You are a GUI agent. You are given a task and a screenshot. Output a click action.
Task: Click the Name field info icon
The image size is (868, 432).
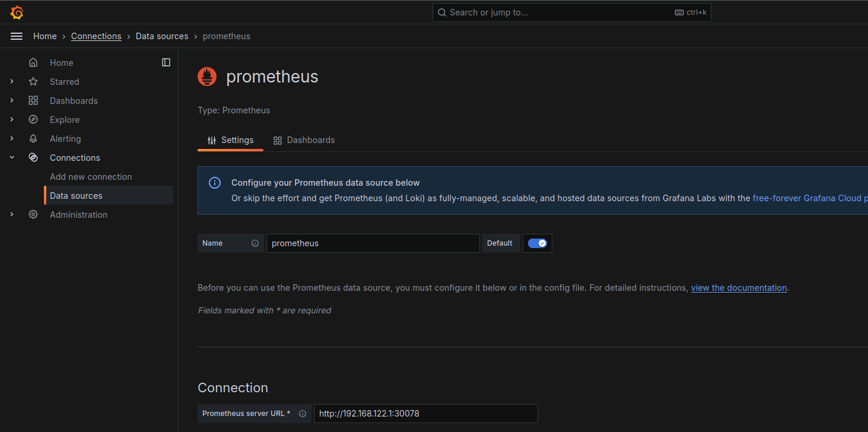(255, 243)
